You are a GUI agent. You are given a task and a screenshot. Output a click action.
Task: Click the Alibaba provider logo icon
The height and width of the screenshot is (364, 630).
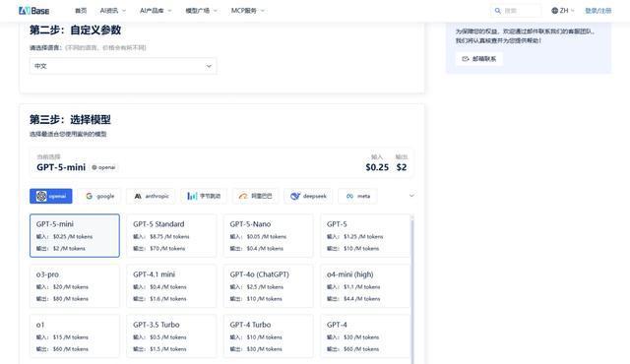coord(243,196)
